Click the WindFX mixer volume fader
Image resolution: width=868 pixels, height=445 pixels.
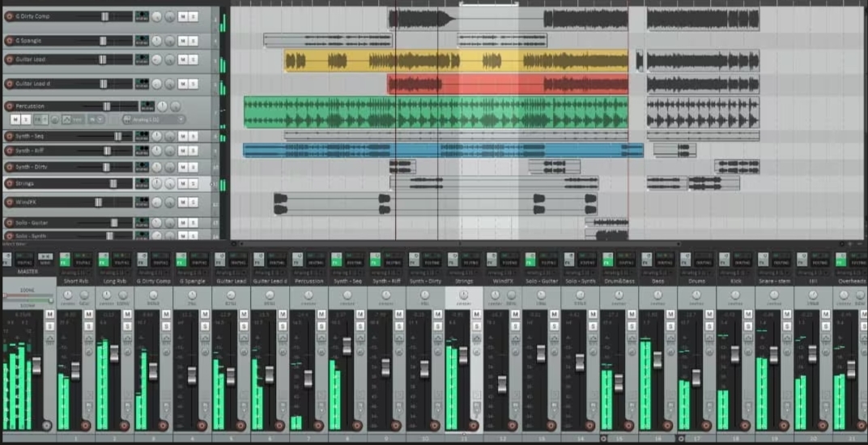502,384
